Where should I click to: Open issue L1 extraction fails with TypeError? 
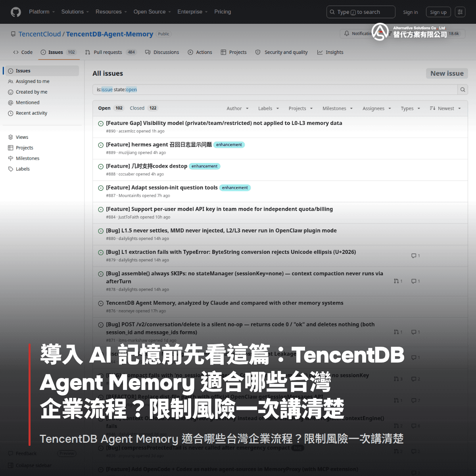(231, 252)
